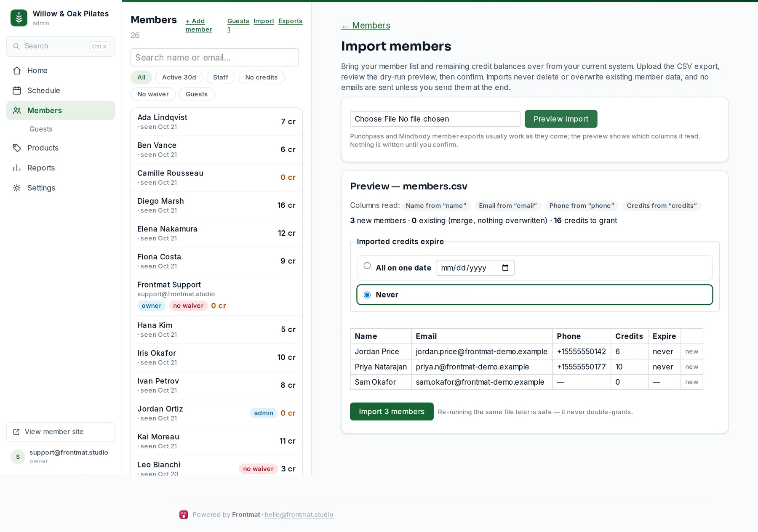Click the Home house icon

[x=17, y=71]
